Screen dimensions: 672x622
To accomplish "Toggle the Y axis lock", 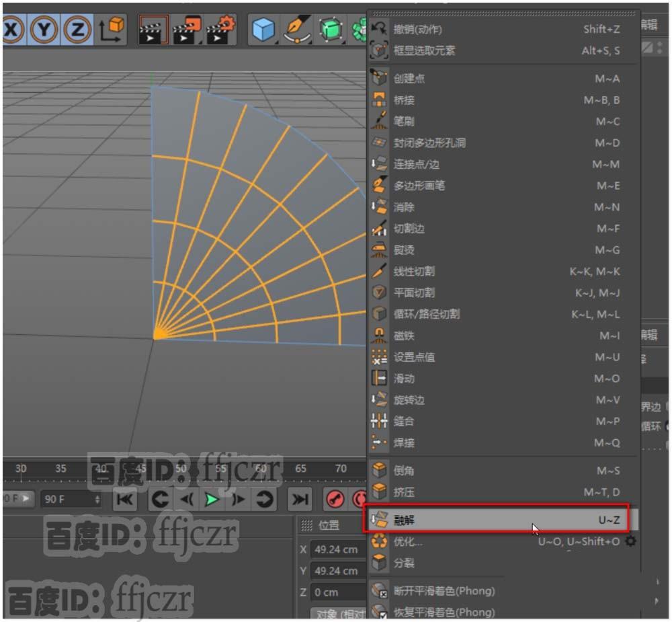I will [44, 29].
